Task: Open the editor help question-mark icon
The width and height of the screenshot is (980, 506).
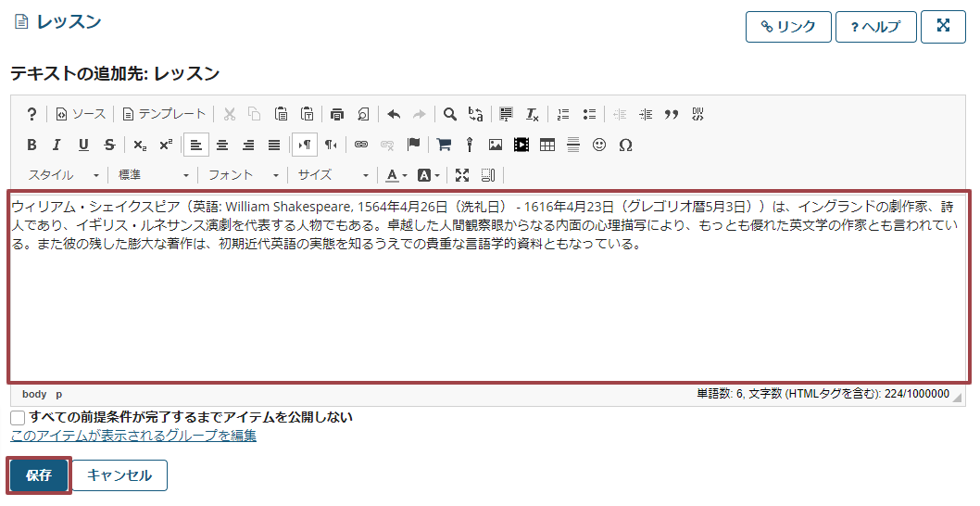Action: point(31,114)
